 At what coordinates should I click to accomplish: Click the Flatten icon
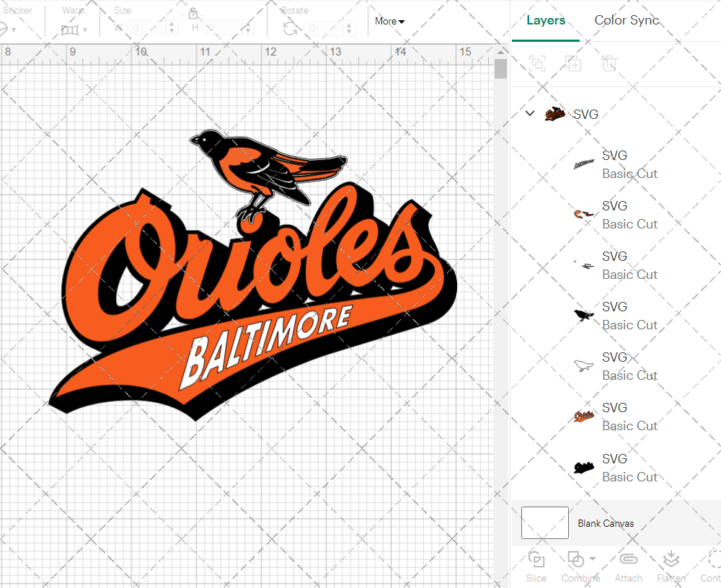tap(671, 560)
